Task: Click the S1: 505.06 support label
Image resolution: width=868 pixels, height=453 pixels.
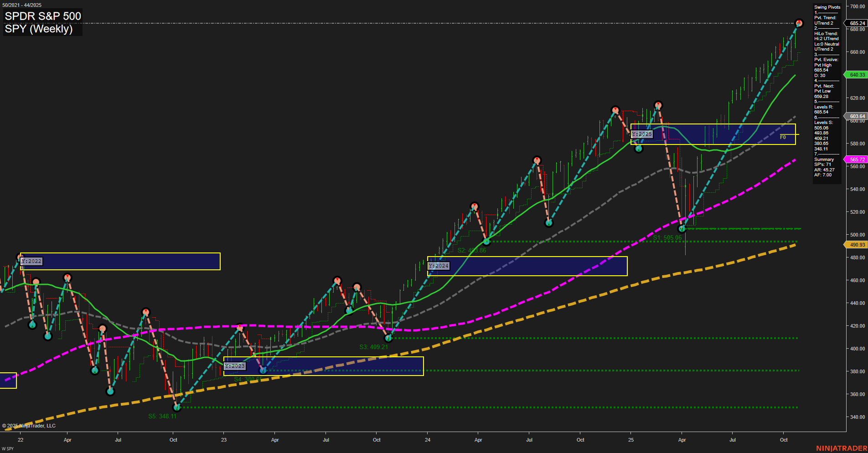Action: (x=668, y=237)
